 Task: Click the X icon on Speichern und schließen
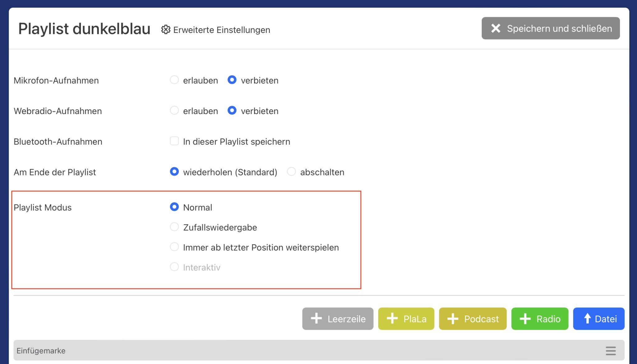click(x=496, y=28)
